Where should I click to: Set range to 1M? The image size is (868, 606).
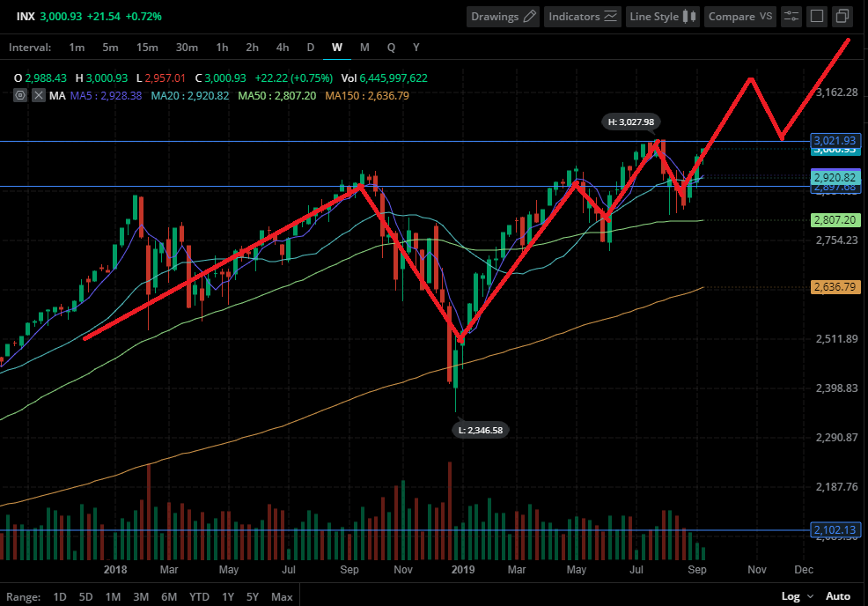tap(113, 596)
